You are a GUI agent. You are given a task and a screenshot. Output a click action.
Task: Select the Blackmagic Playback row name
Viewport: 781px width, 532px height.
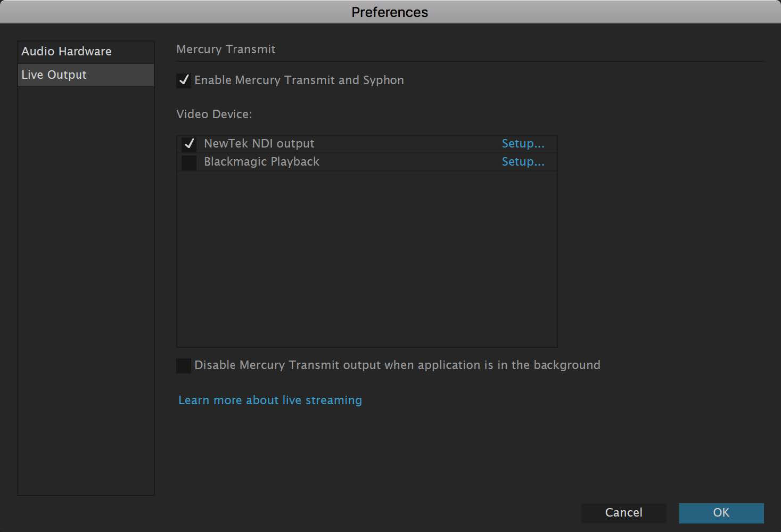pos(261,162)
